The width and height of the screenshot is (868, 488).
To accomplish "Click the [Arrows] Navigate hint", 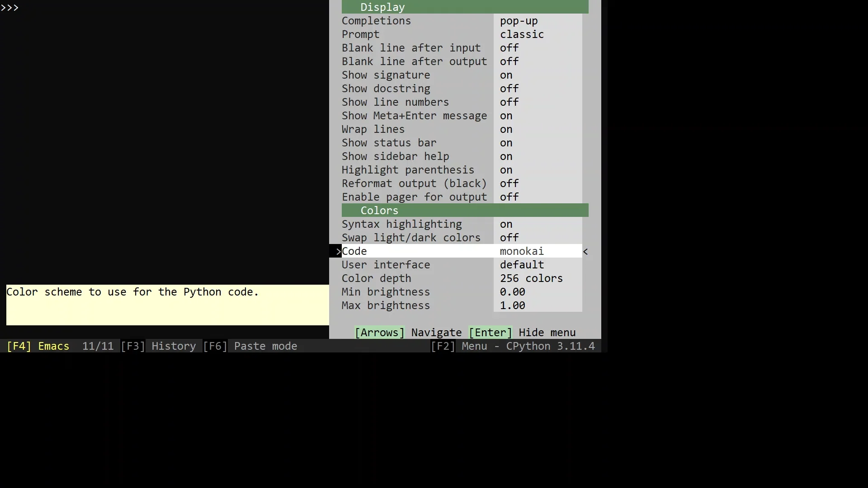I will (408, 333).
